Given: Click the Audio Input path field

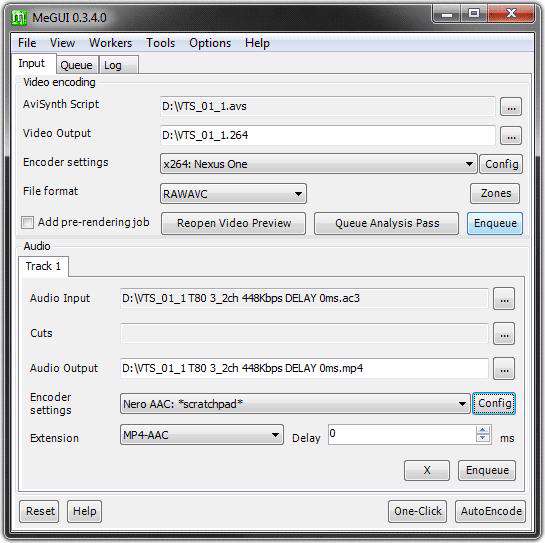Looking at the screenshot, I should click(304, 299).
